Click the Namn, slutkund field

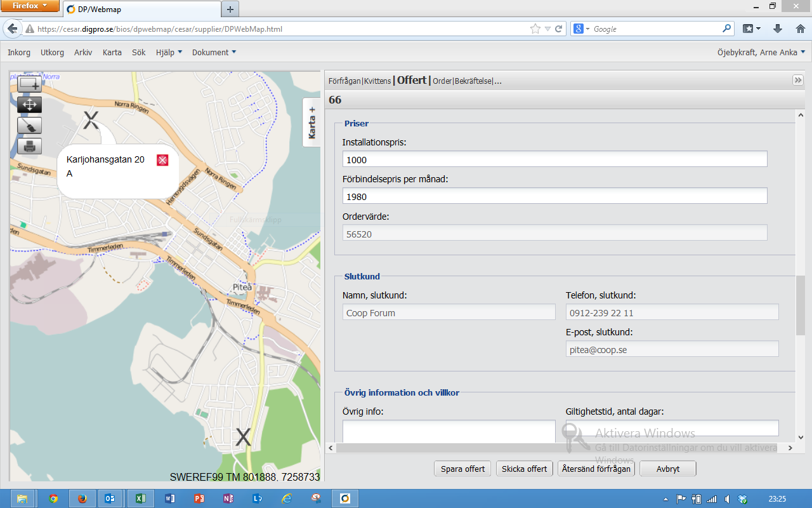[x=449, y=312]
